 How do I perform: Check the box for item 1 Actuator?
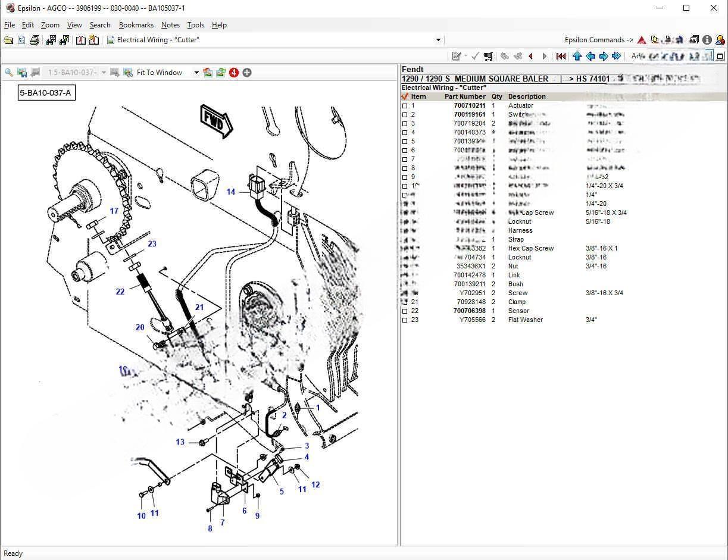(405, 106)
